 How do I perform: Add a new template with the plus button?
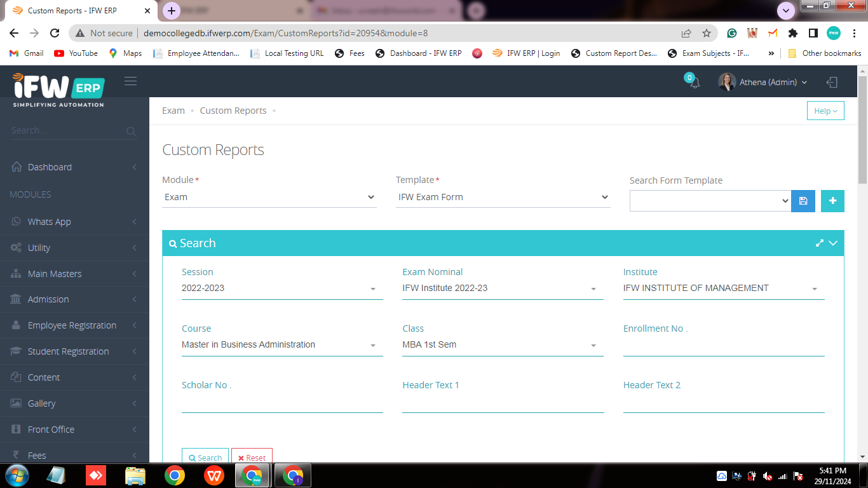832,201
